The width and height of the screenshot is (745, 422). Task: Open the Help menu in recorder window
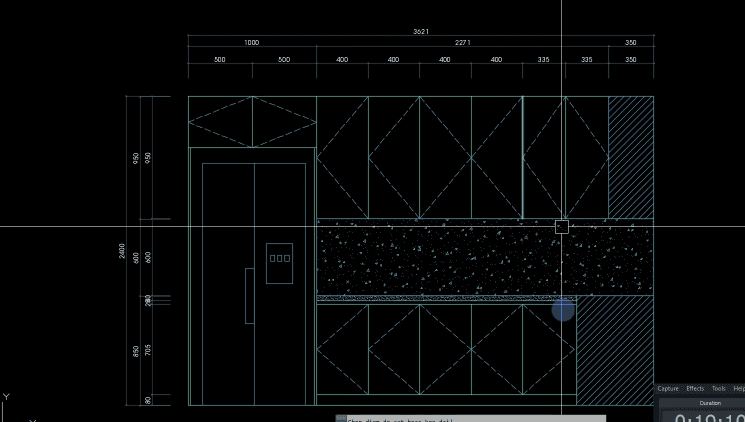pyautogui.click(x=739, y=389)
